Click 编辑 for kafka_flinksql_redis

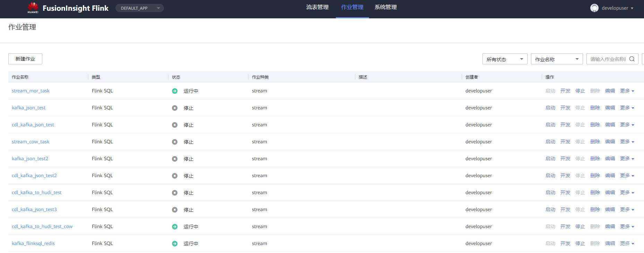click(x=610, y=243)
